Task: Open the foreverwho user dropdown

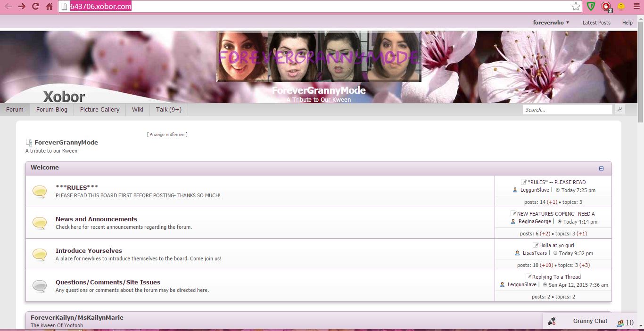Action: tap(551, 23)
